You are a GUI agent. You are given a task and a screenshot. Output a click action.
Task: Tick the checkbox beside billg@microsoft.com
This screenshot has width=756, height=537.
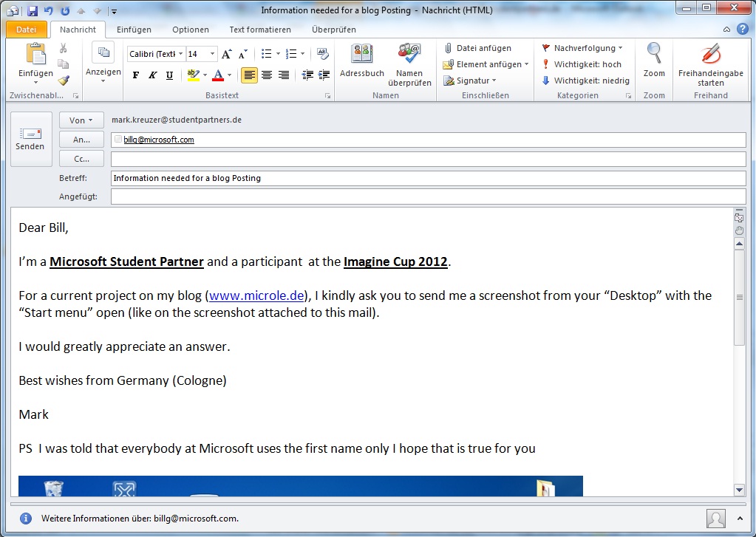118,139
